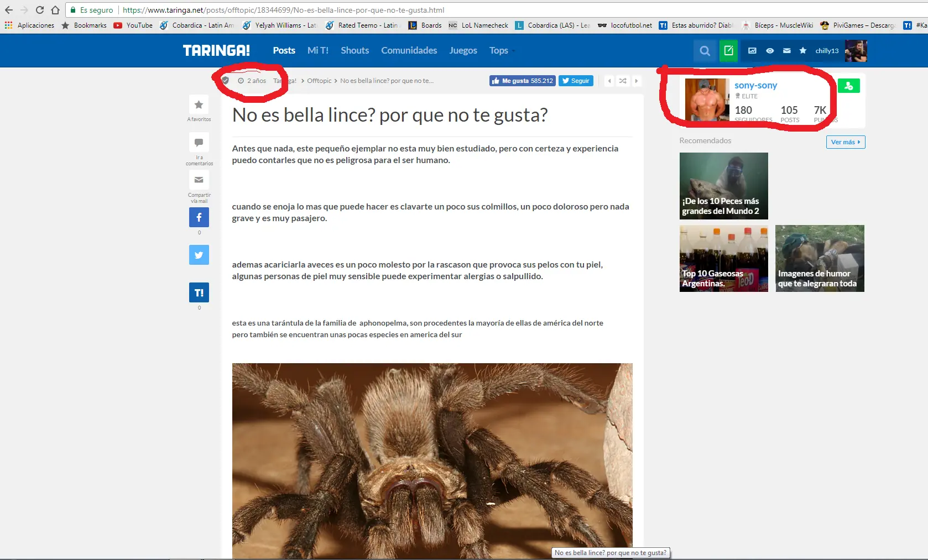Jump to comments speech bubble icon

pyautogui.click(x=199, y=143)
